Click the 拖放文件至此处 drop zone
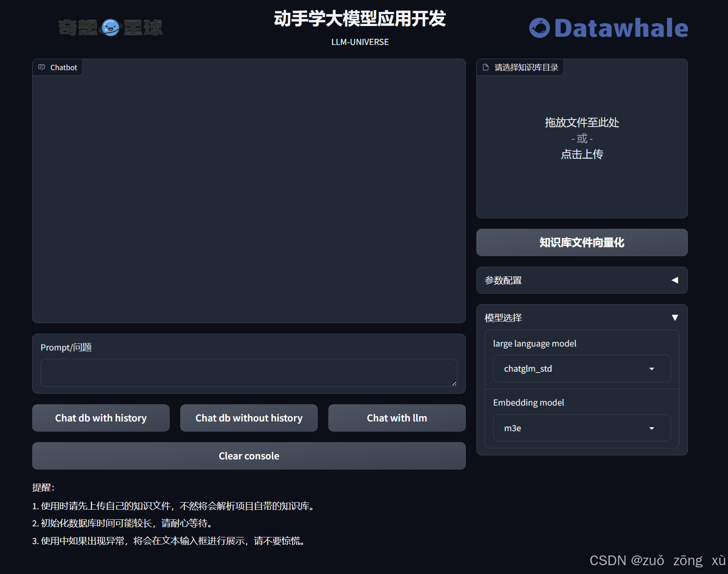Viewport: 728px width, 574px height. click(582, 123)
